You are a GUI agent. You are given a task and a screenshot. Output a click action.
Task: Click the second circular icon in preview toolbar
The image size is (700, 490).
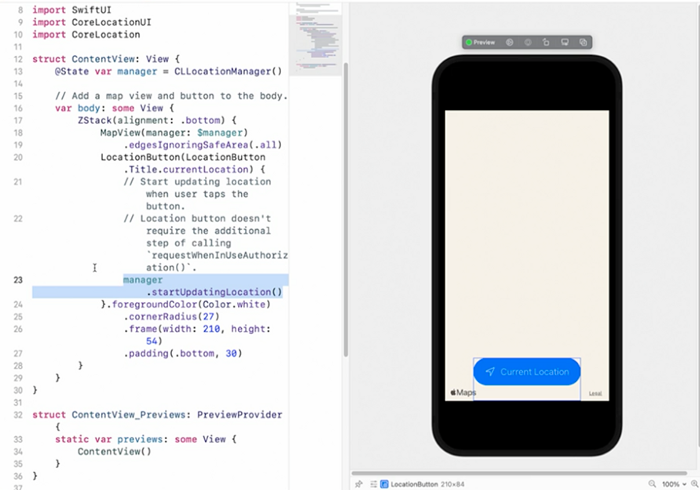click(528, 43)
